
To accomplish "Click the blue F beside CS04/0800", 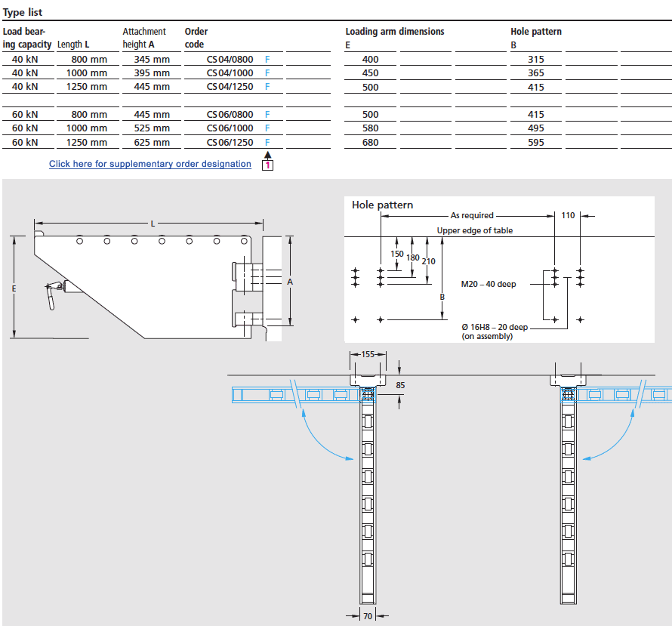I will tap(267, 59).
